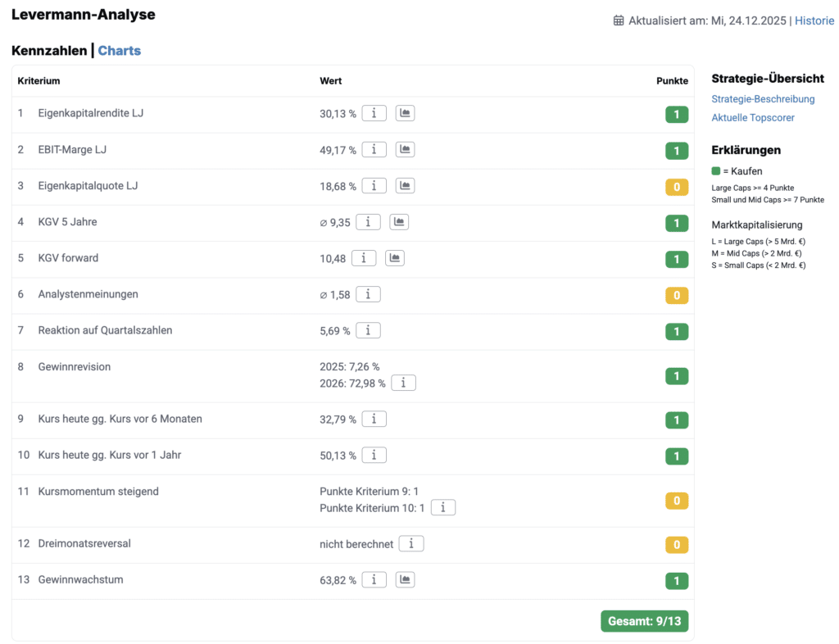Image resolution: width=839 pixels, height=644 pixels.
Task: Open Aktuelle Topscorer link
Action: [753, 118]
